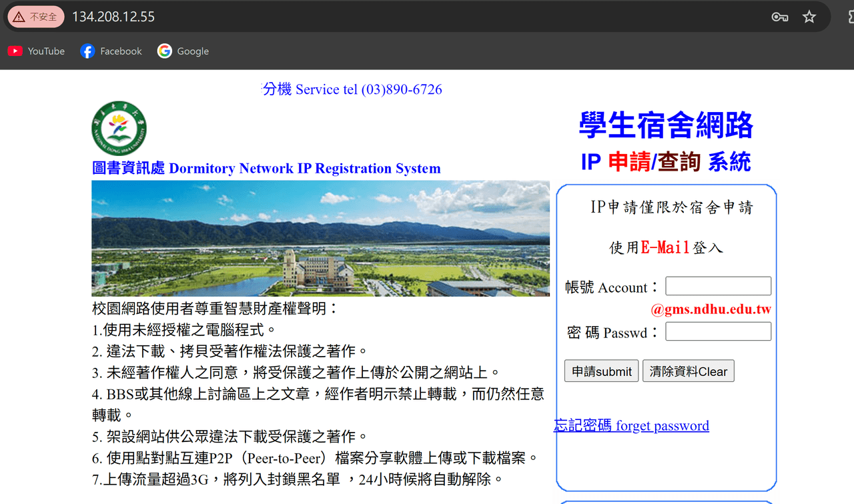Open the Google bookmark
This screenshot has width=854, height=504.
tap(183, 51)
